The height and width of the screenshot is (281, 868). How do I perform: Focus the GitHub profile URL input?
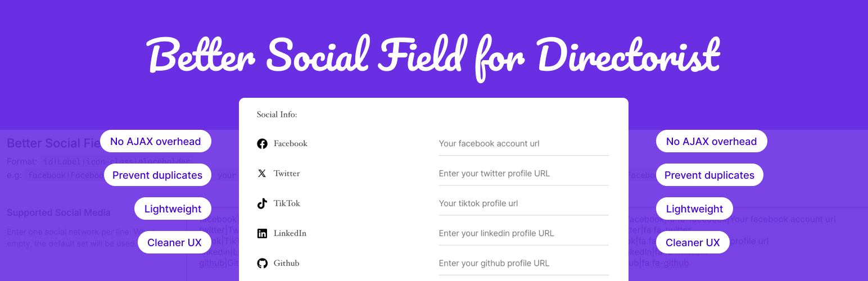(523, 263)
